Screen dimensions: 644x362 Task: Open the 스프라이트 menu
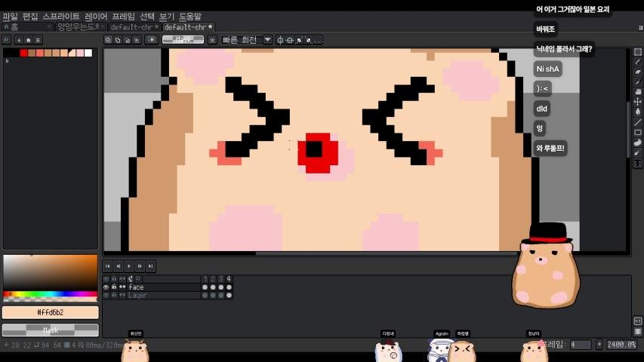tap(61, 17)
